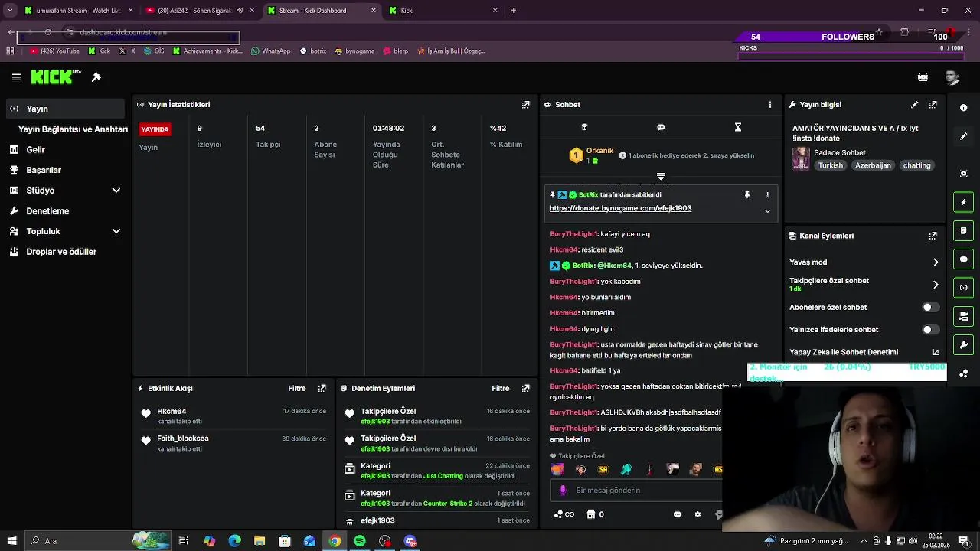Open Takipçilere özel sohbet options arrow
980x551 pixels.
coord(936,285)
